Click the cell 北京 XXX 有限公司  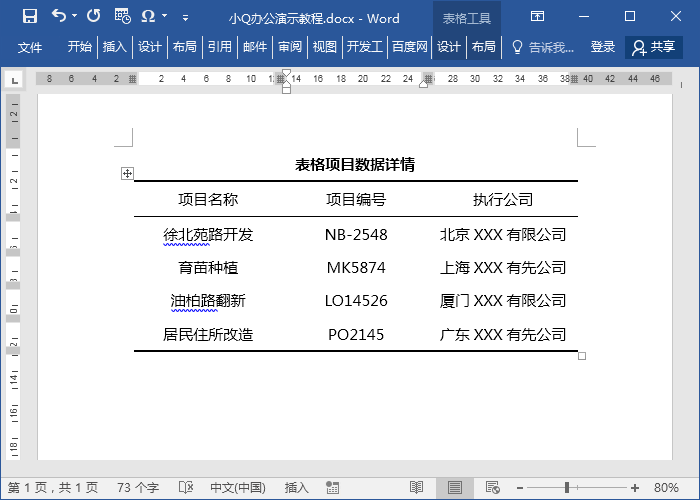point(503,234)
